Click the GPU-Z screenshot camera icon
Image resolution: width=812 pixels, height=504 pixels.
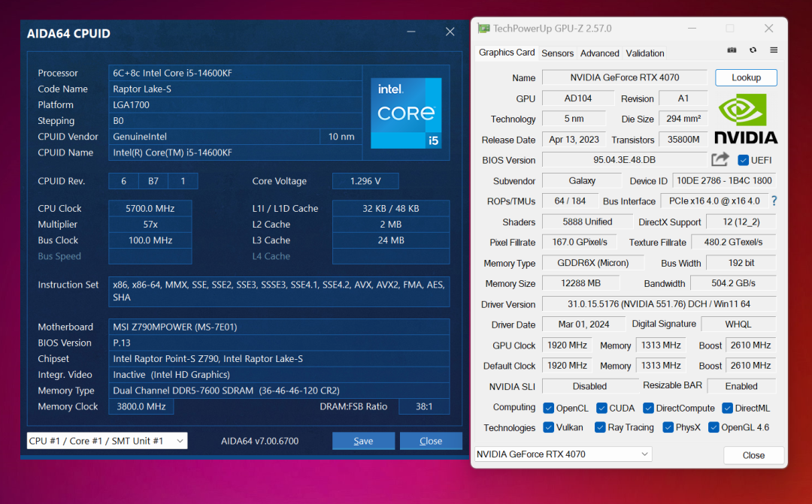732,50
